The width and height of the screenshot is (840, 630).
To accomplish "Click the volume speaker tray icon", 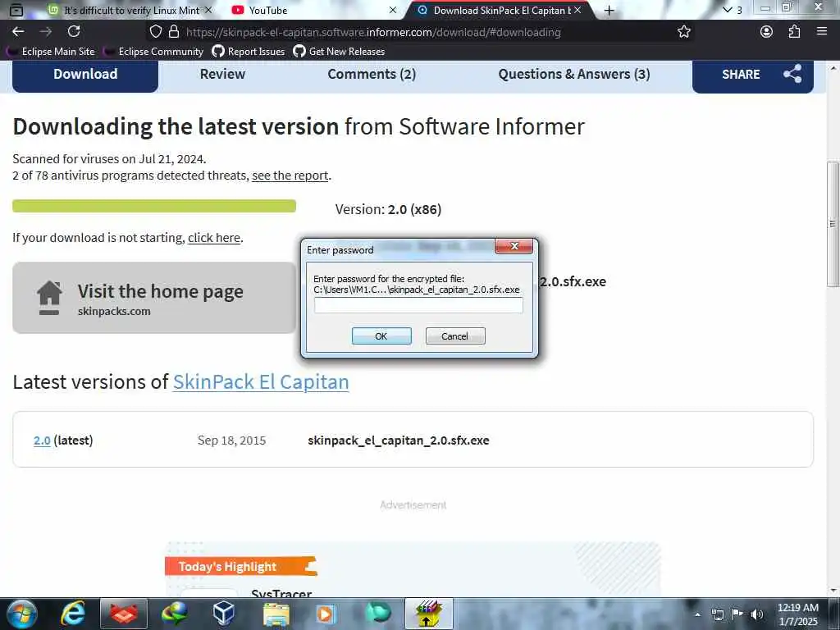I will pos(757,614).
